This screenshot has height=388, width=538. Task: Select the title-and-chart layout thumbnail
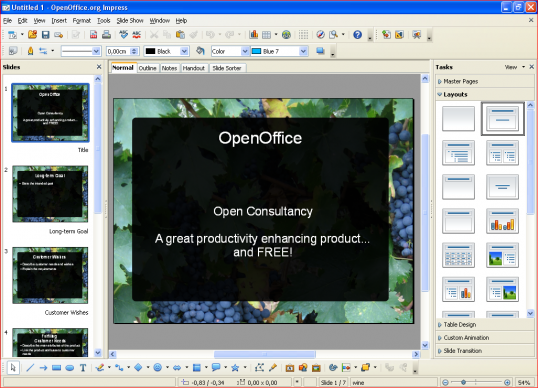pos(502,221)
